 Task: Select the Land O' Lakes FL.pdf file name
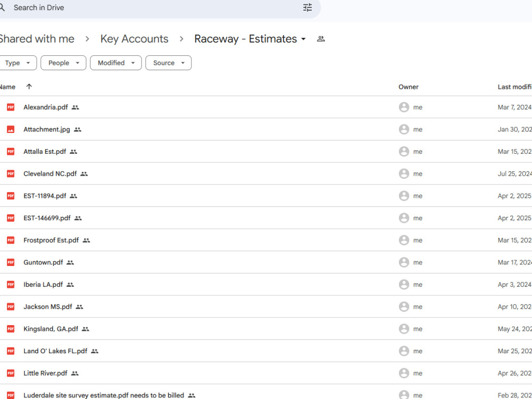(x=55, y=351)
